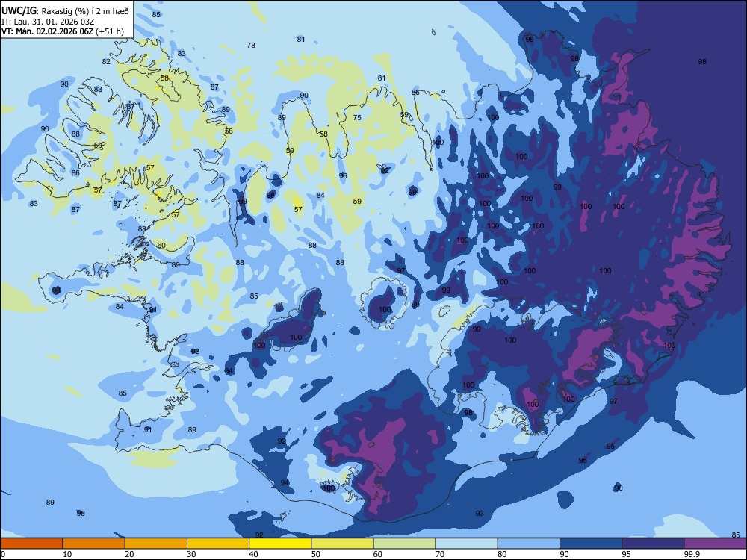Viewport: 747px width, 560px height.
Task: Select the 80–90% medium blue legend swatch
Action: click(529, 544)
